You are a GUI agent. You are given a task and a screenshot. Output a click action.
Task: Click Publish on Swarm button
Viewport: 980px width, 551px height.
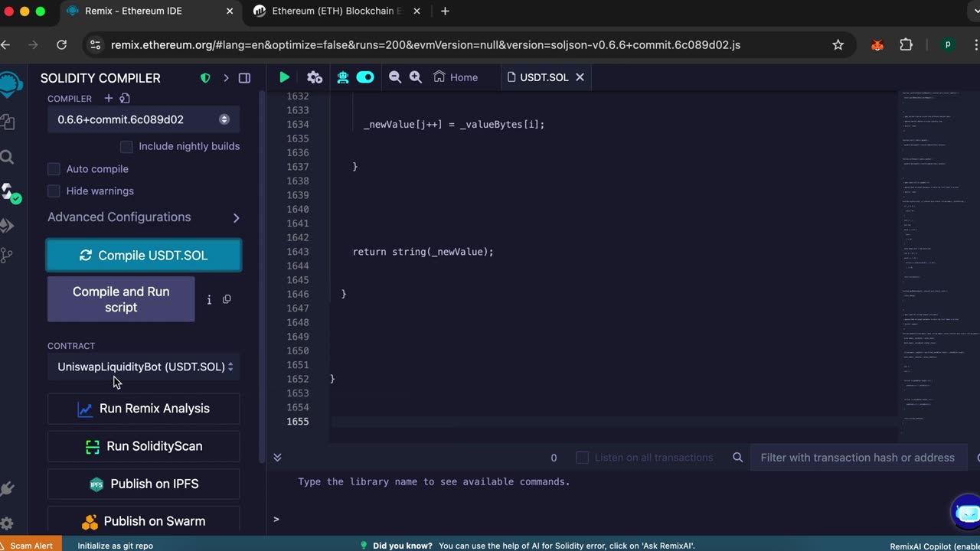click(143, 521)
